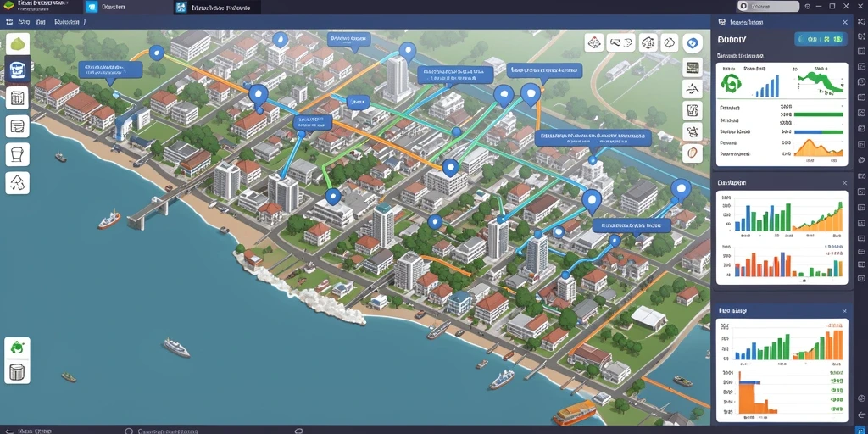The width and height of the screenshot is (868, 434).
Task: Click the blue-and-green progress bar in top panel
Action: tap(819, 132)
